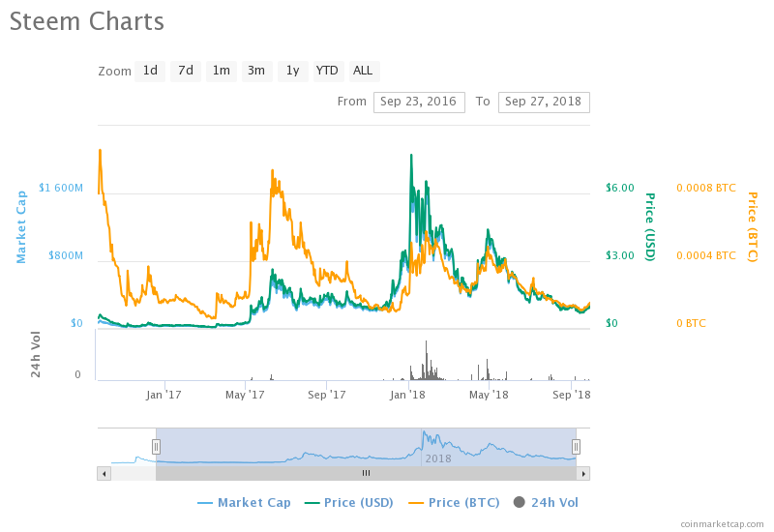Grab the left navigator range handle
Image resolution: width=774 pixels, height=532 pixels.
156,447
